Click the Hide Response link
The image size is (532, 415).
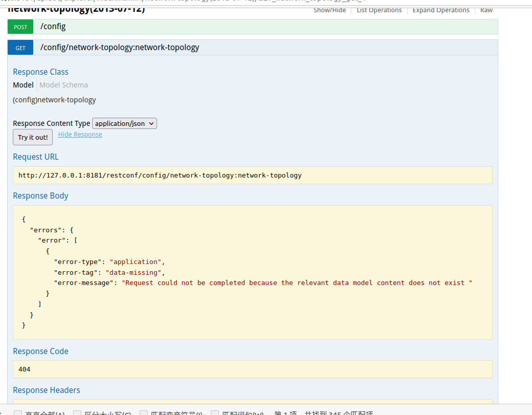tap(80, 135)
